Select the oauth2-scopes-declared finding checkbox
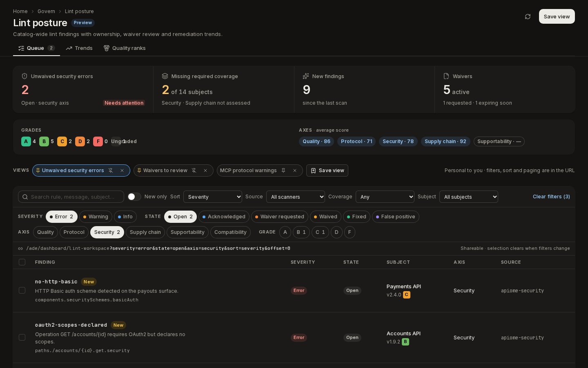The image size is (588, 368). pyautogui.click(x=22, y=337)
